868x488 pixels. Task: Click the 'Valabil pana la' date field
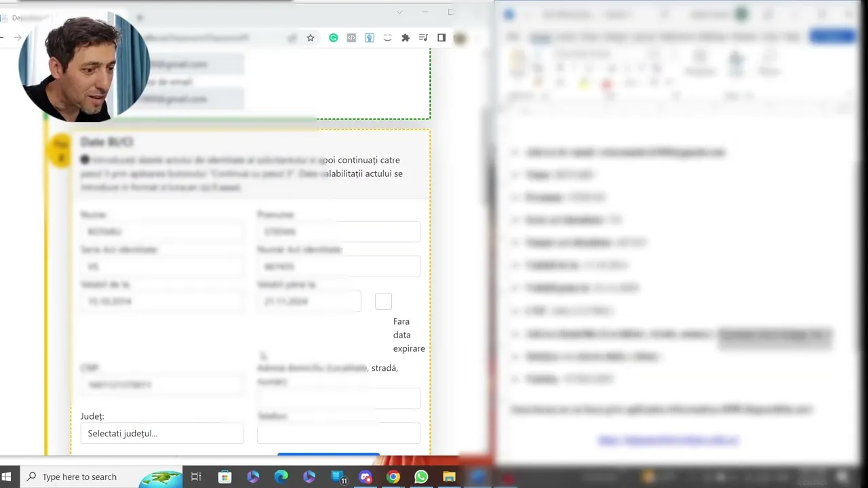point(309,302)
